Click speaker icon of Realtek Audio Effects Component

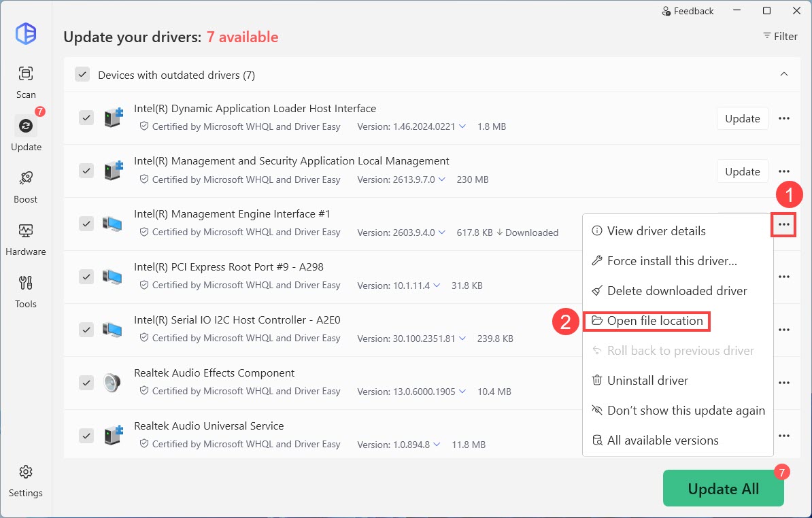(x=112, y=383)
